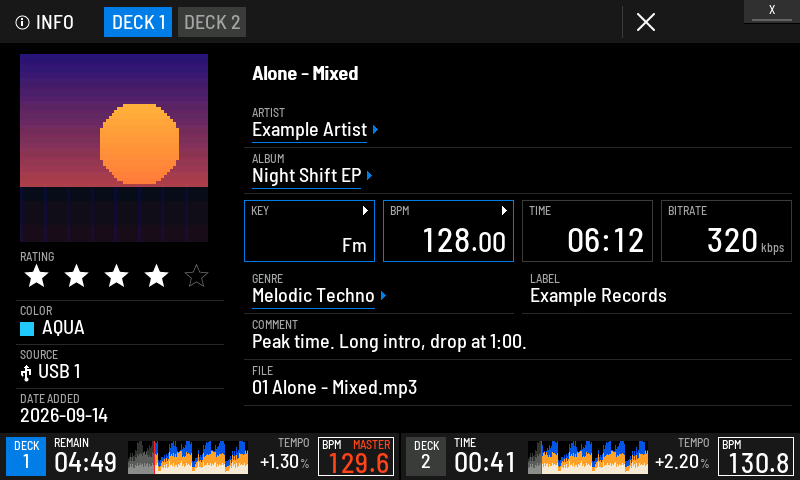Expand the BPM box arrow
Viewport: 800px width, 480px height.
pos(504,211)
